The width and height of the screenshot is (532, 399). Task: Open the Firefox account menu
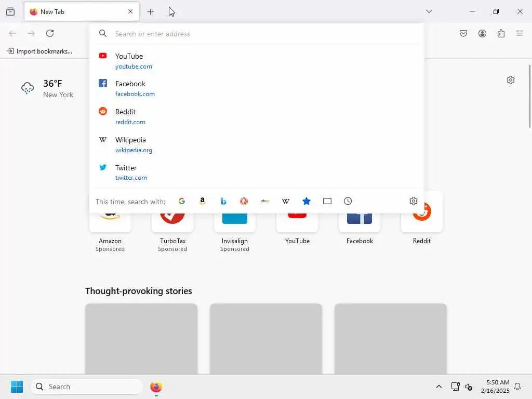[482, 33]
